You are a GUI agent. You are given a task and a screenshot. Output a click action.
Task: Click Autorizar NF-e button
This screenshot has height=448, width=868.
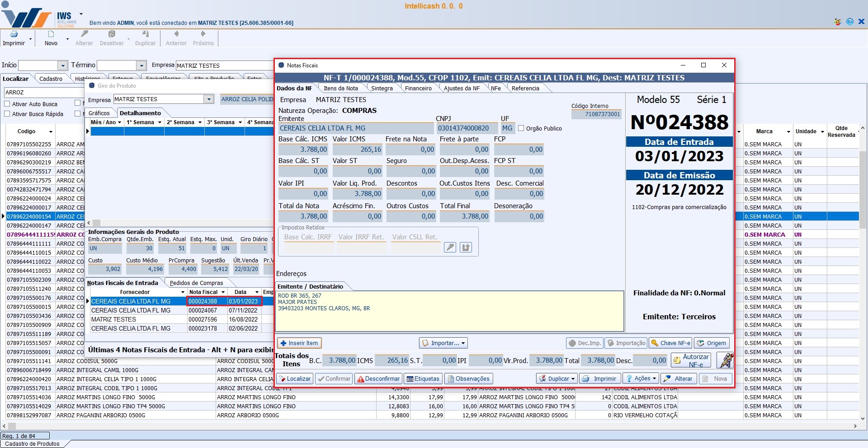(691, 360)
